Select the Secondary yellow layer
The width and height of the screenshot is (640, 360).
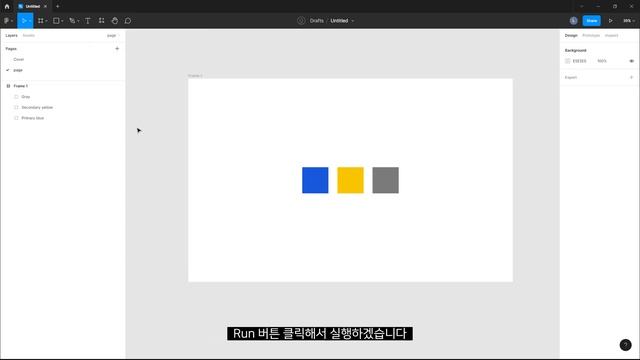tap(37, 107)
